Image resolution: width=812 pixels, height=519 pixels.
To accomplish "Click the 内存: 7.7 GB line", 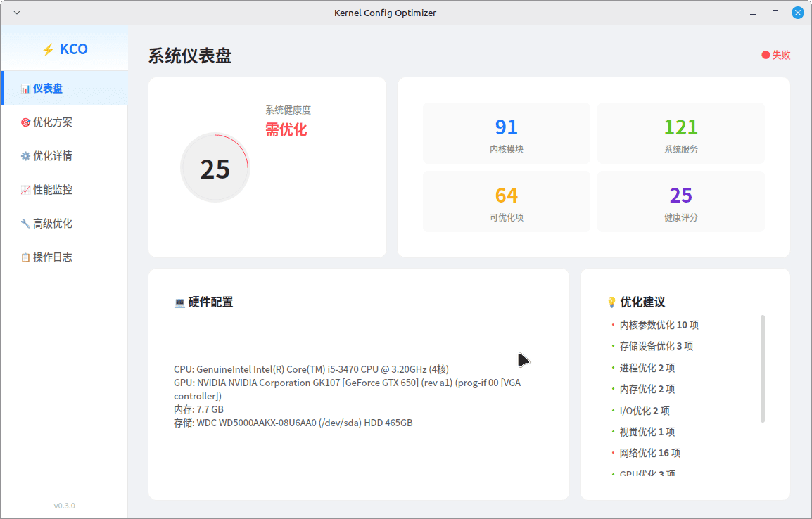I will click(198, 410).
